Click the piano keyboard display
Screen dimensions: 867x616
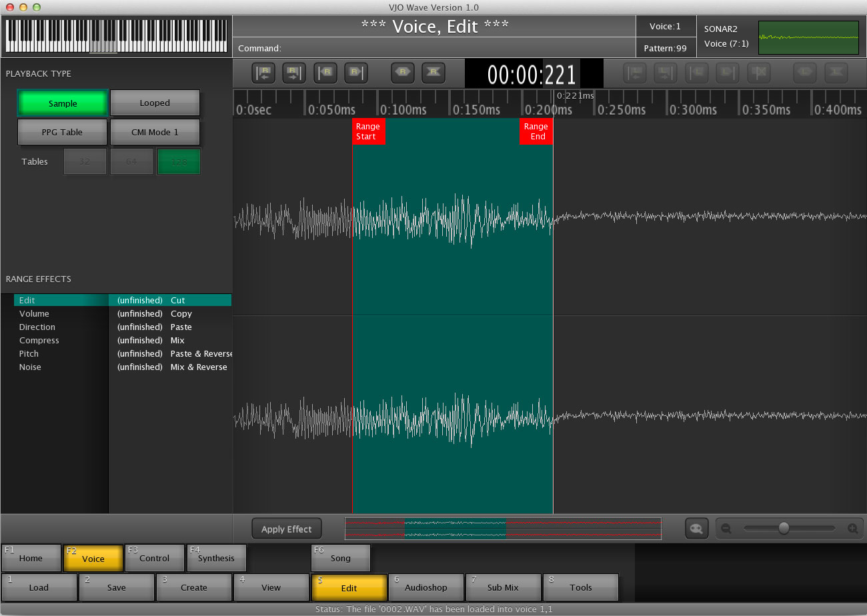click(x=116, y=36)
